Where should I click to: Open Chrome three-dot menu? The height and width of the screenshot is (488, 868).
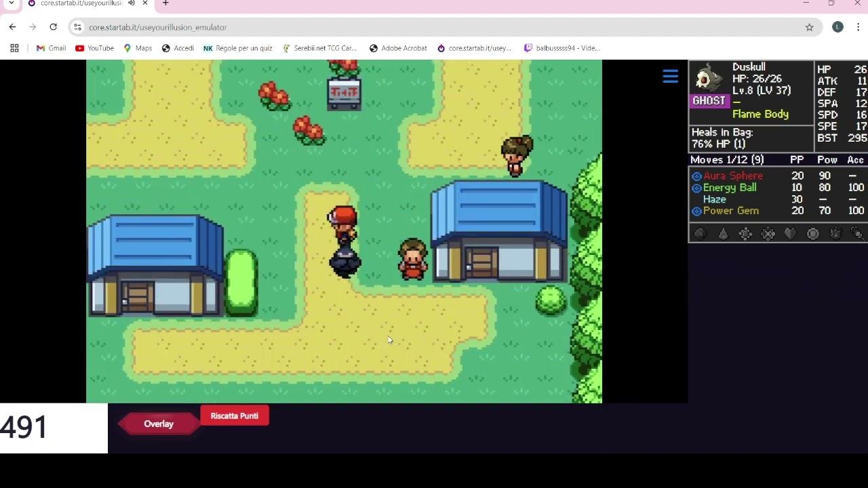(858, 27)
